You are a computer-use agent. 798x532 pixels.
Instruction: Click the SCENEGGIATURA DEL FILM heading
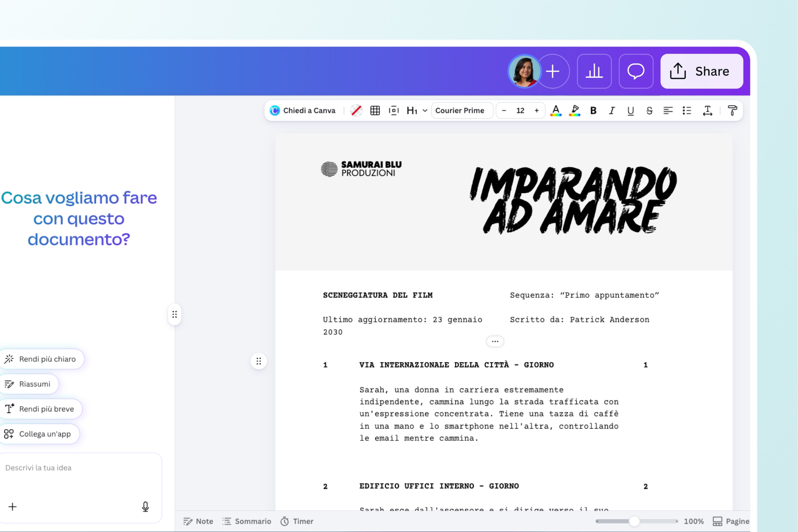click(378, 295)
